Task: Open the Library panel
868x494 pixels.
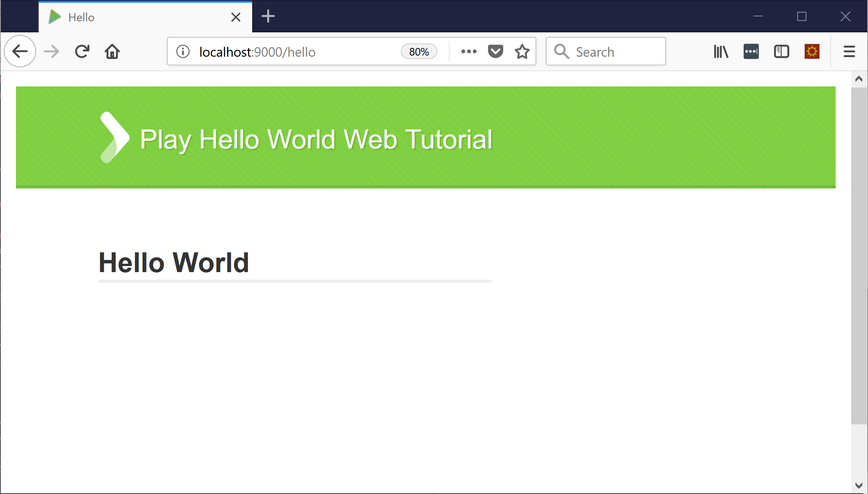Action: (x=721, y=51)
